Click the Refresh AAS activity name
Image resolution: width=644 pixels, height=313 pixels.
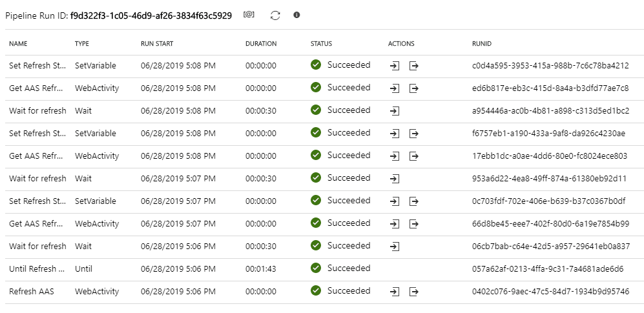pos(32,291)
